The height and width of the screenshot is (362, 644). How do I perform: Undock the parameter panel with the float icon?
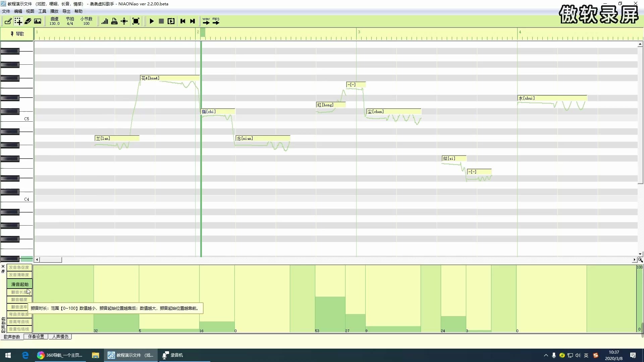pyautogui.click(x=3, y=271)
